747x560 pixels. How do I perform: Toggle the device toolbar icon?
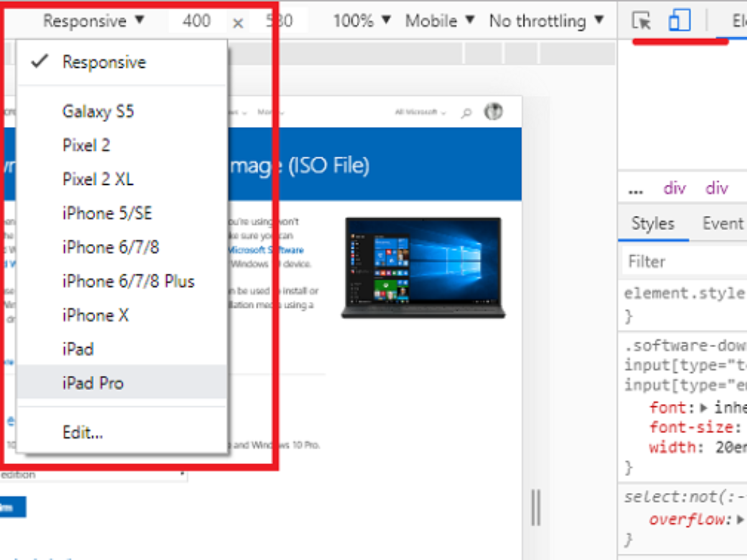pos(679,21)
